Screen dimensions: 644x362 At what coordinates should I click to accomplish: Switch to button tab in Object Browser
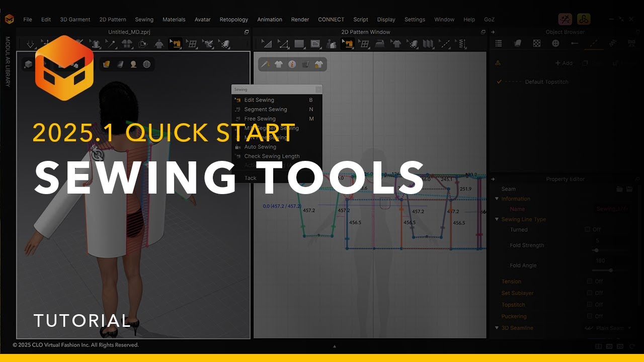[x=555, y=43]
